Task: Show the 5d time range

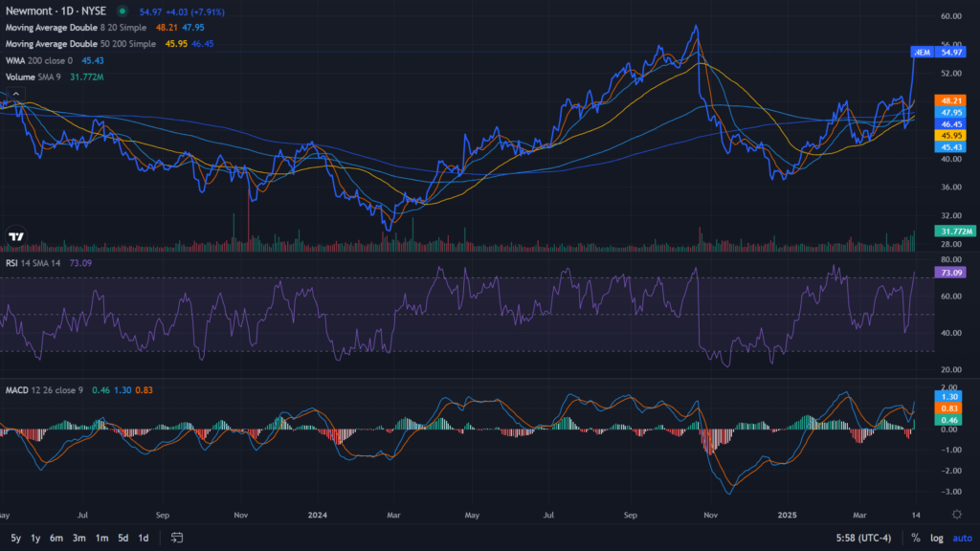Action: pos(123,538)
